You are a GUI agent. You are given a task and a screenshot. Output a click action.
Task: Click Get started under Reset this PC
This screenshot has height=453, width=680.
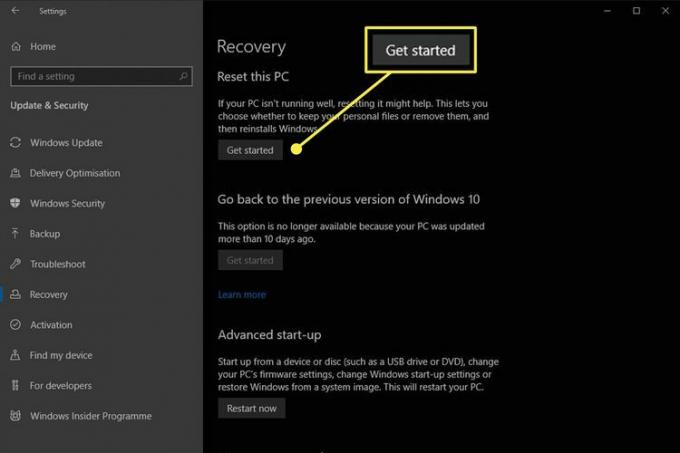tap(250, 150)
